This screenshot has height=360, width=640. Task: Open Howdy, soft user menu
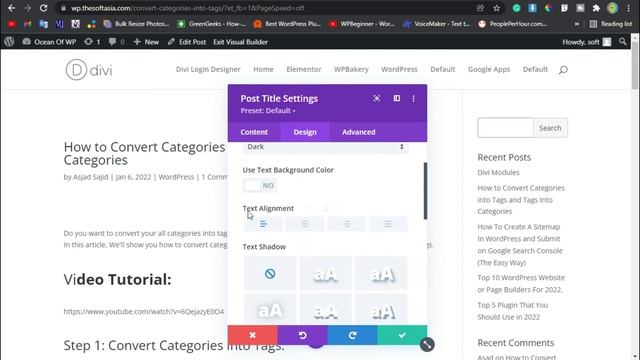click(587, 42)
